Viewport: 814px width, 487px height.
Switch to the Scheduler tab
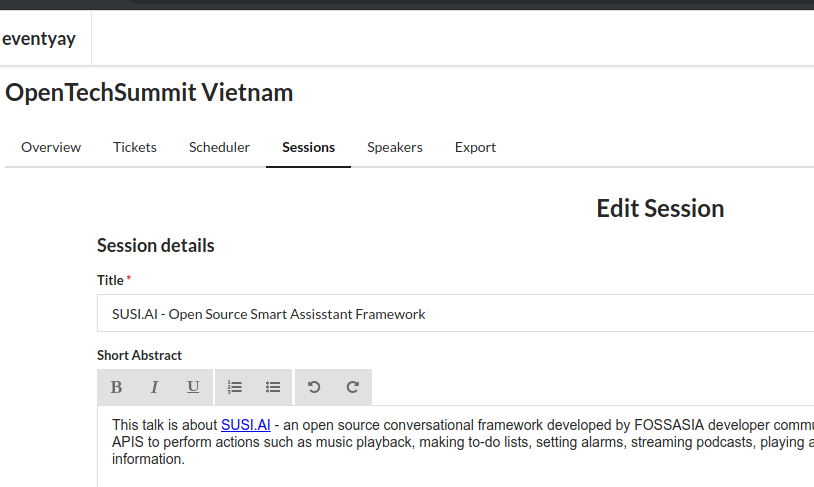[x=219, y=147]
